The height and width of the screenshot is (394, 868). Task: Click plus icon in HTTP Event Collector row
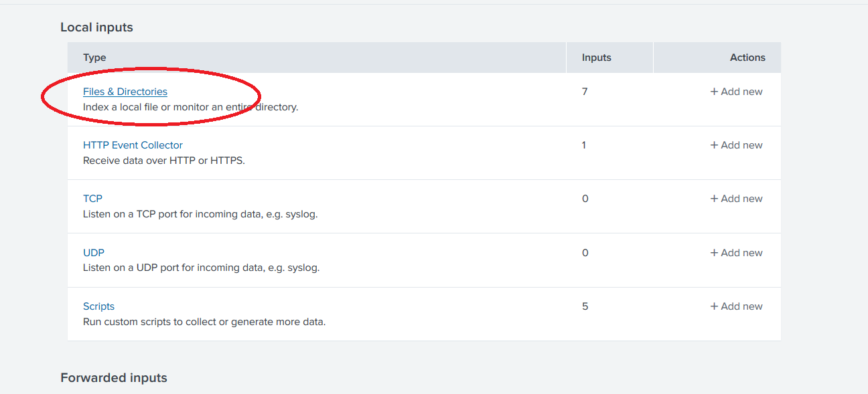click(714, 145)
